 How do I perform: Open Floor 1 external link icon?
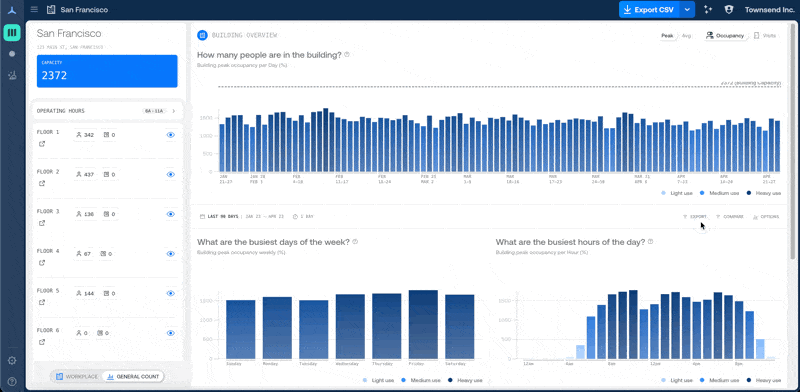click(42, 144)
